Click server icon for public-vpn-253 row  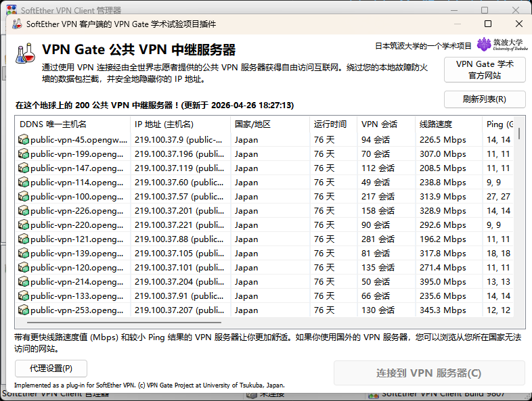coord(24,310)
